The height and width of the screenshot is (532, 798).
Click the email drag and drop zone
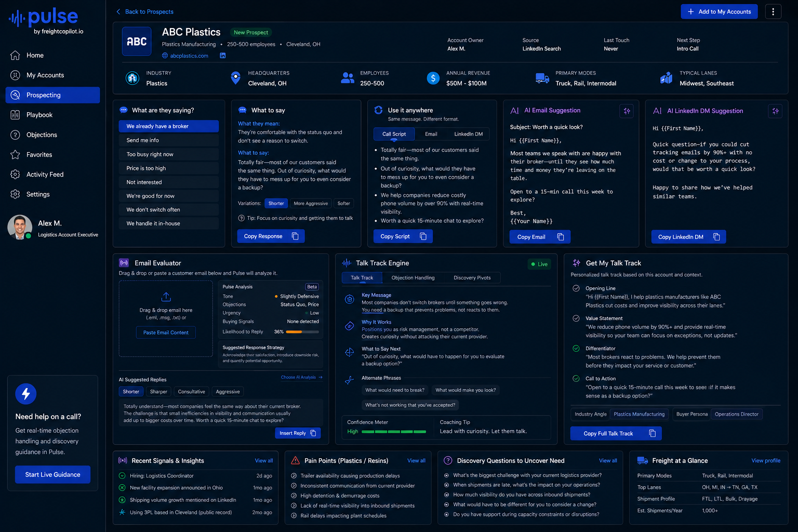(166, 319)
